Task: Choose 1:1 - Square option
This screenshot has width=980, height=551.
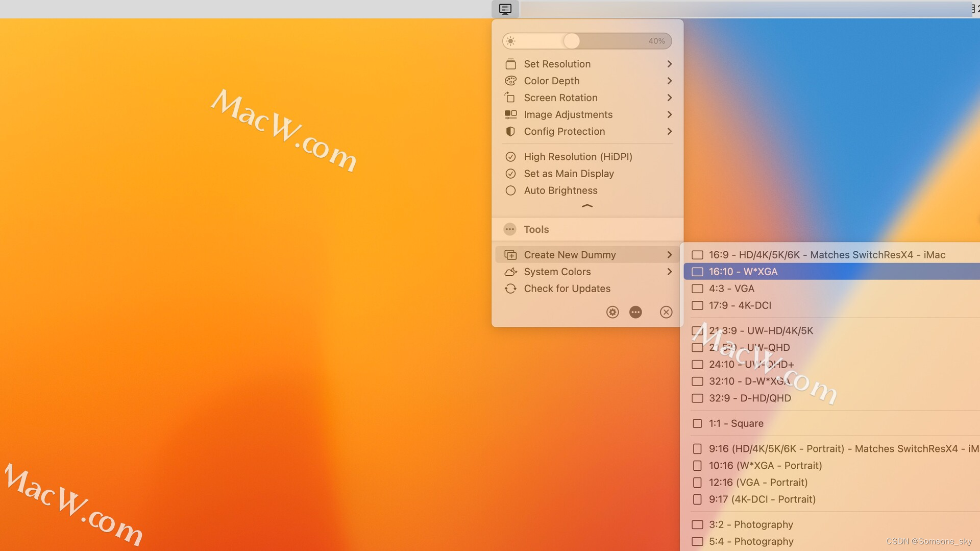Action: (x=831, y=423)
